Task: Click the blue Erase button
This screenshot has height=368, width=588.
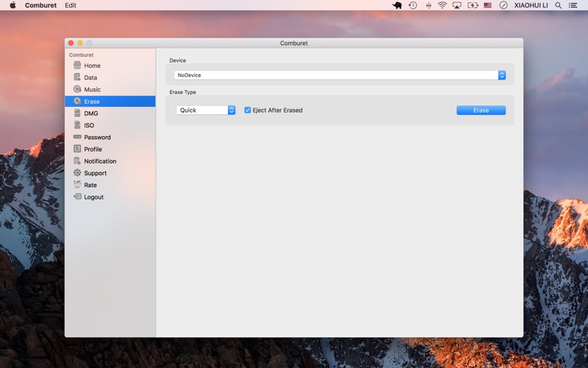Action: (481, 110)
